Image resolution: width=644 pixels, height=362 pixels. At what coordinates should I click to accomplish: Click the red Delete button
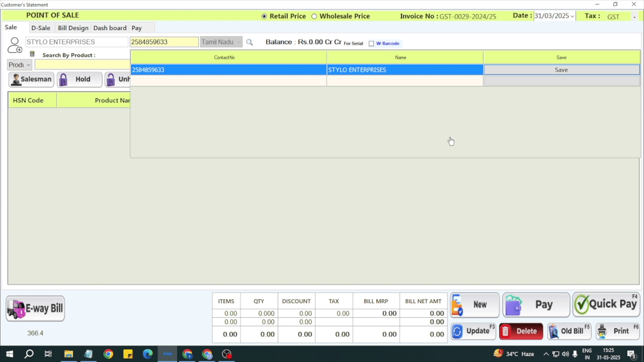click(x=521, y=331)
